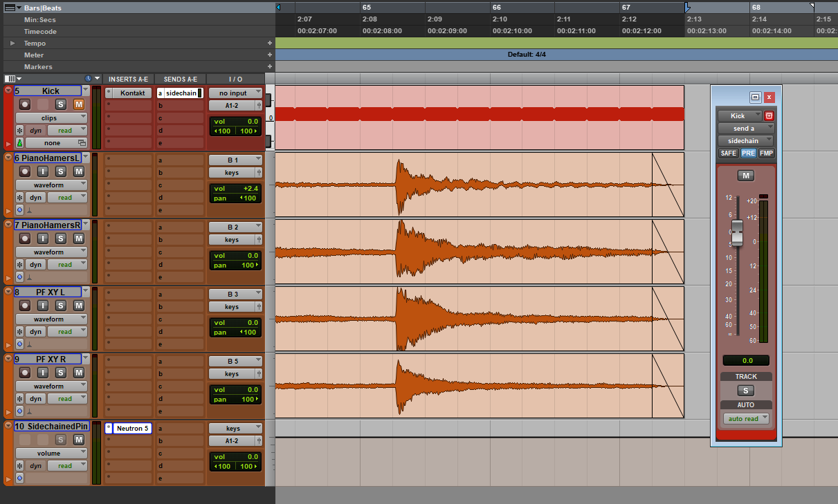Unmute the Kick track

tap(79, 104)
